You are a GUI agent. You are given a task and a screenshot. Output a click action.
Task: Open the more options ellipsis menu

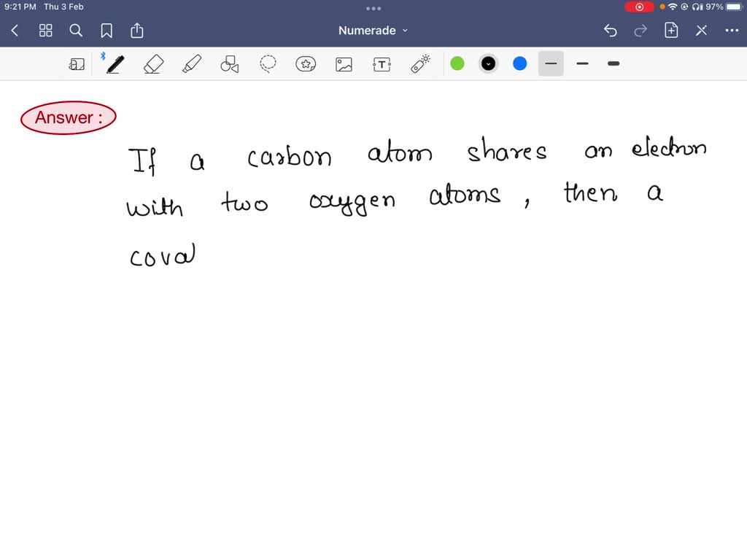(x=732, y=31)
